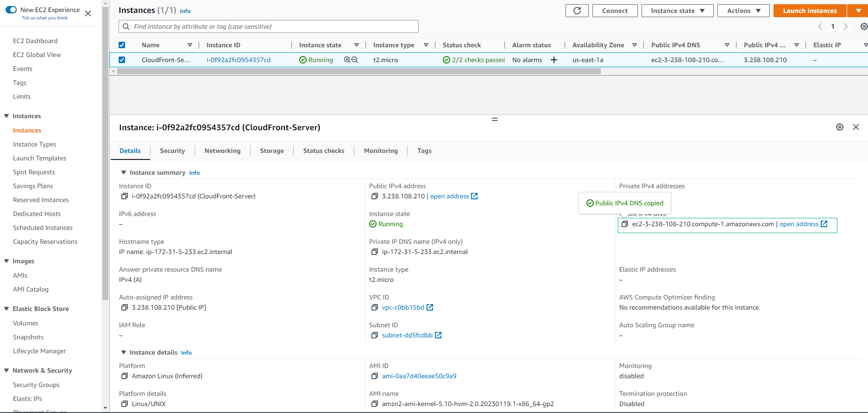This screenshot has width=868, height=413.
Task: Open address link for Public IPv4 address
Action: 454,196
